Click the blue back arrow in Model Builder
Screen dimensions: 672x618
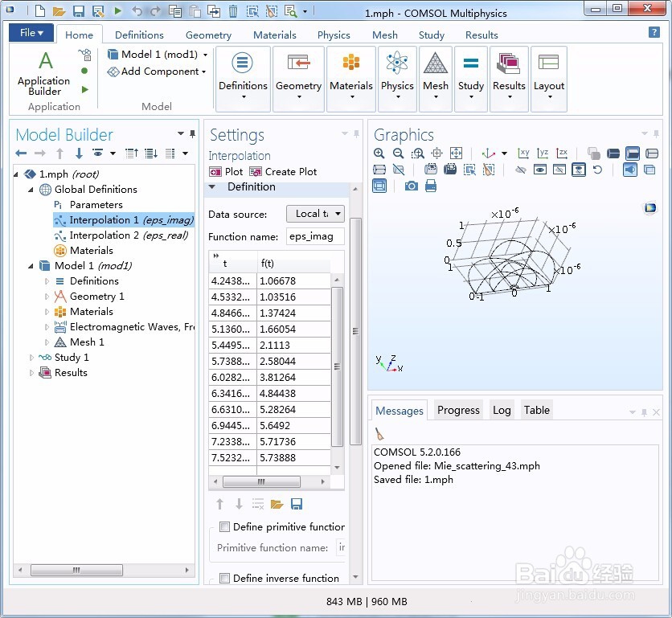21,153
